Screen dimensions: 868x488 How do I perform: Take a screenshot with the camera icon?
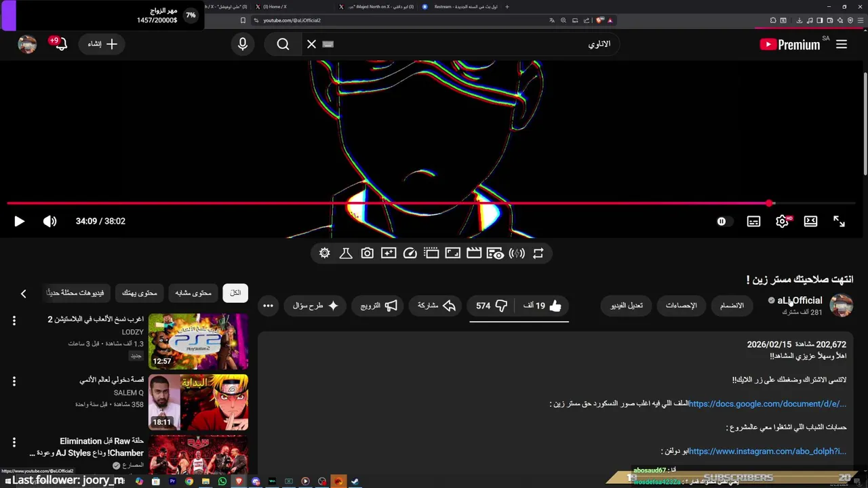367,253
